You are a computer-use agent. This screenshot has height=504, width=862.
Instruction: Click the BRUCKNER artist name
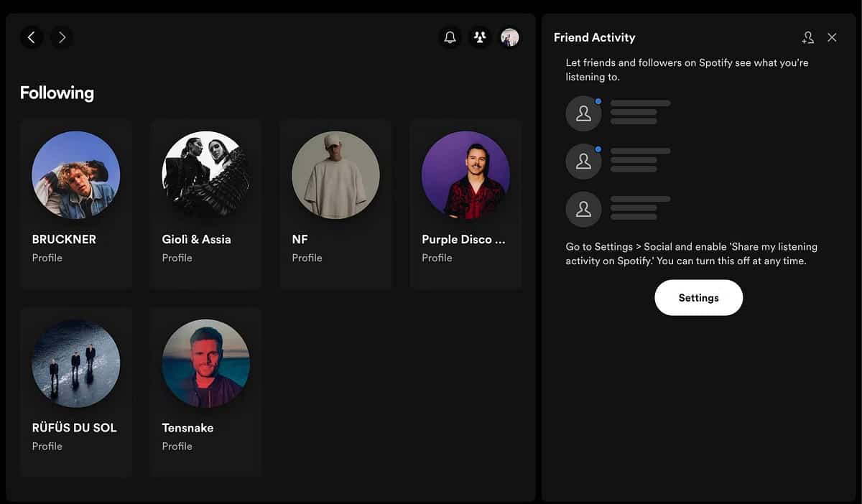point(64,239)
